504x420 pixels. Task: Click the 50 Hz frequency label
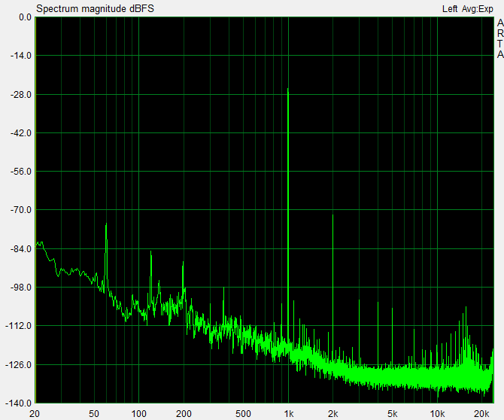coord(93,413)
